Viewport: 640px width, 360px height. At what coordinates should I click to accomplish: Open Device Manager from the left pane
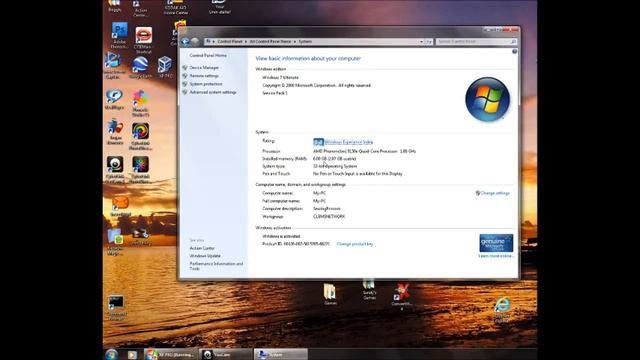(204, 68)
